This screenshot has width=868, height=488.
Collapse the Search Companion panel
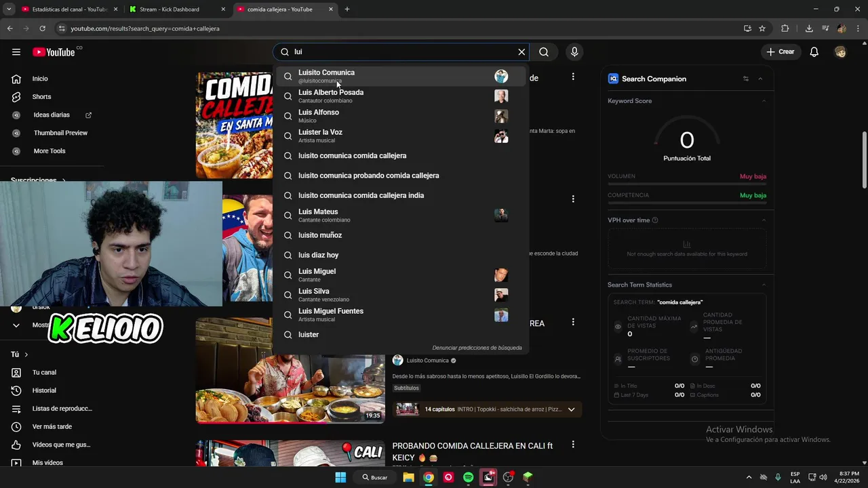point(760,79)
